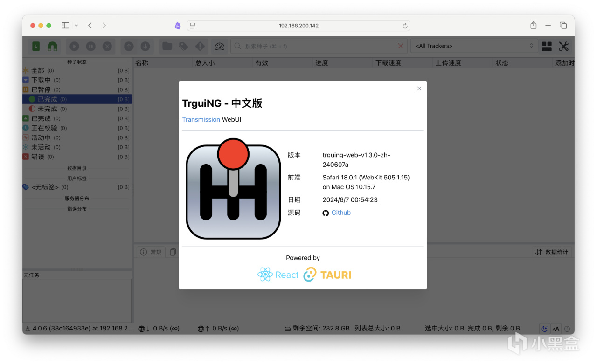
Task: Click the layout panels icon in toolbar
Action: (547, 46)
